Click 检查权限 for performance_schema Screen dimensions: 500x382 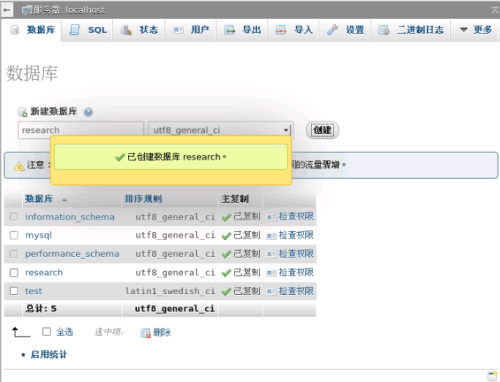296,254
